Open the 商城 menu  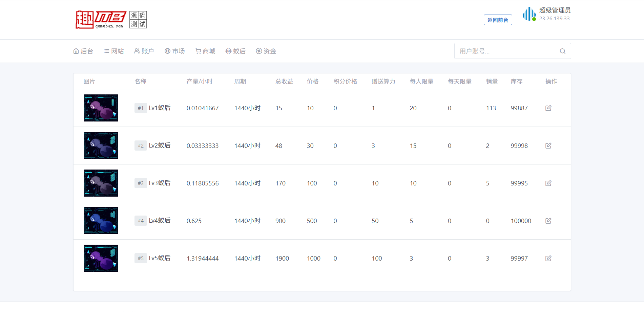coord(205,51)
